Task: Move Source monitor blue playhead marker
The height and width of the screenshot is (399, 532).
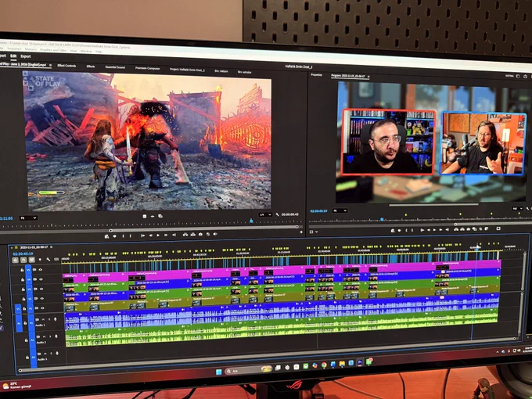Action: click(x=251, y=221)
